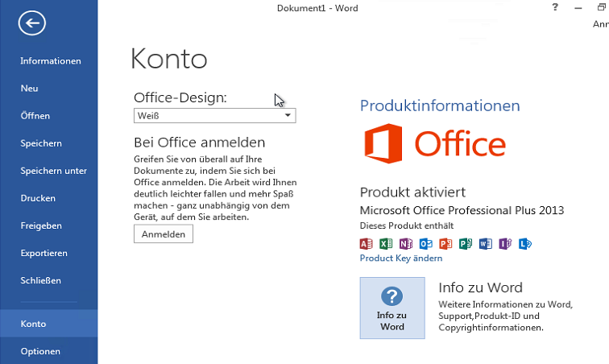Select Freigeben in the sidebar

pos(41,225)
